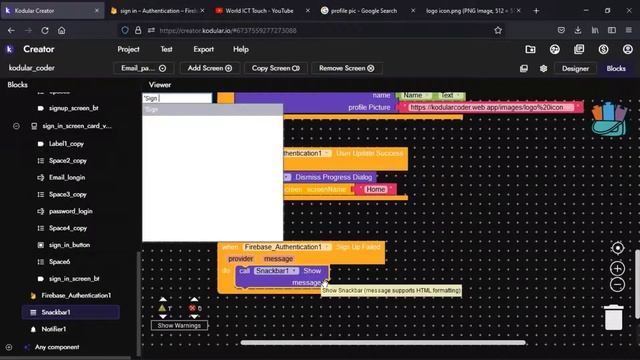The width and height of the screenshot is (640, 360).
Task: Select Label1_copy in the blocks tree
Action: [66, 144]
